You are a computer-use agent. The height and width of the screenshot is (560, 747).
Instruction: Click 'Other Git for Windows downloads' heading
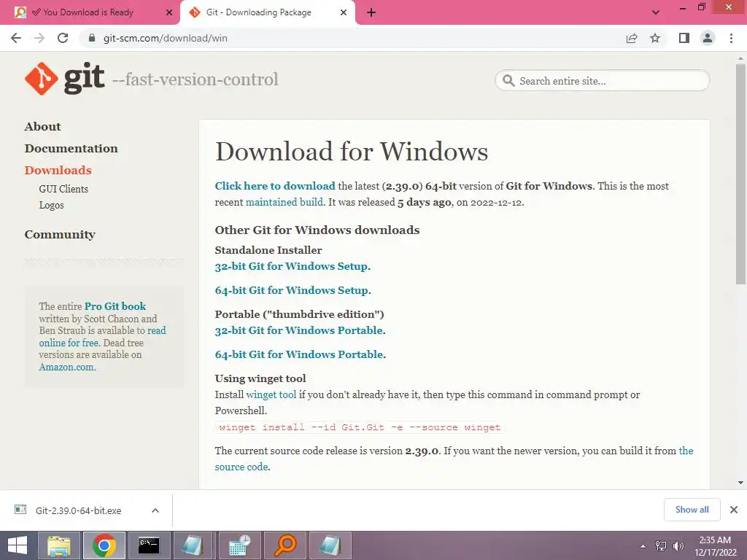317,230
